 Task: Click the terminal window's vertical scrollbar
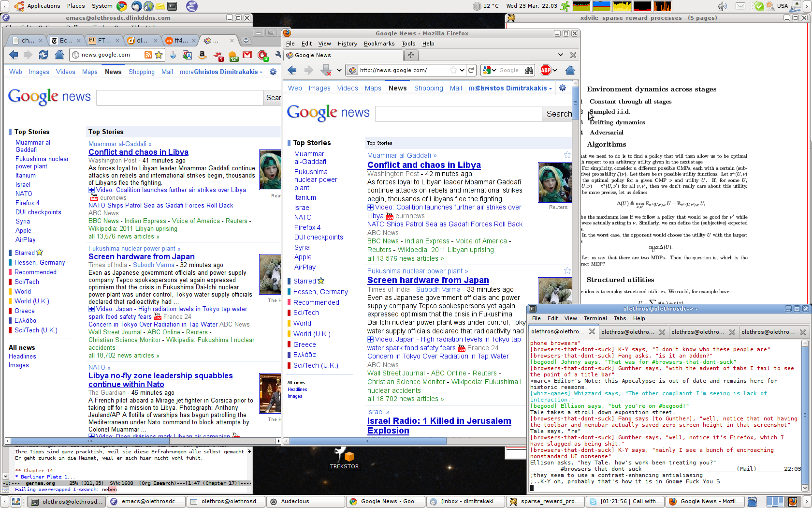pyautogui.click(x=805, y=416)
